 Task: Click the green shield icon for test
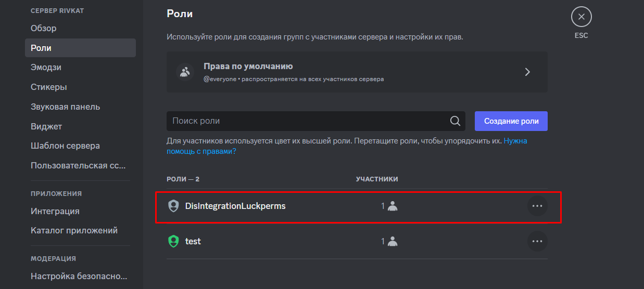173,241
